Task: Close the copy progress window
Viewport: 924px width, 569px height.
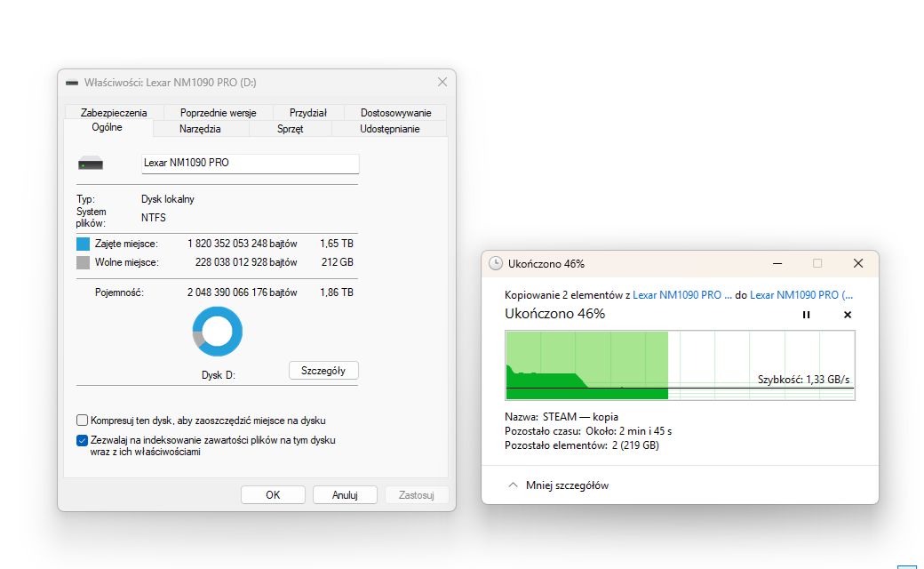Action: (858, 263)
